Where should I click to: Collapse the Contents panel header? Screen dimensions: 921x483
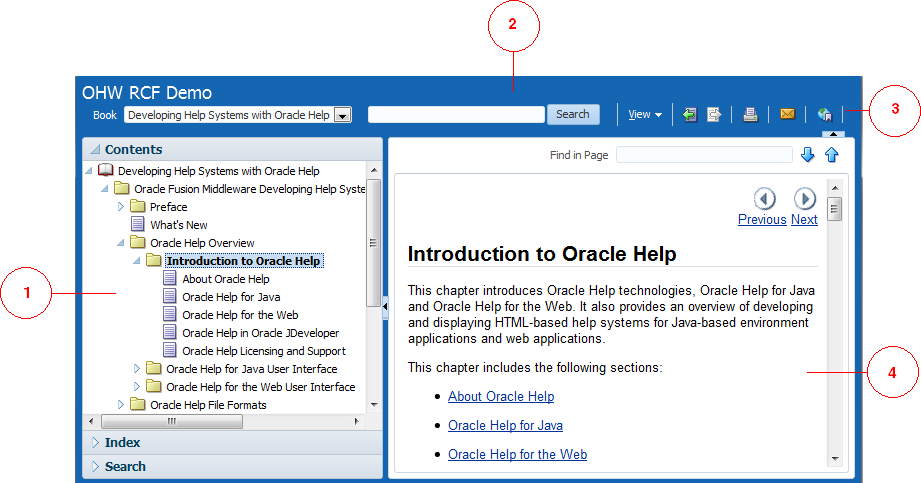pyautogui.click(x=95, y=149)
